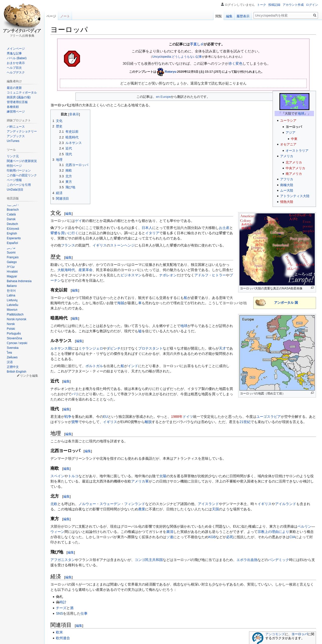Image resolution: width=322 pixels, height=644 pixels.
Task: Jump to 5 関連項目 in contents
Action: (60, 199)
